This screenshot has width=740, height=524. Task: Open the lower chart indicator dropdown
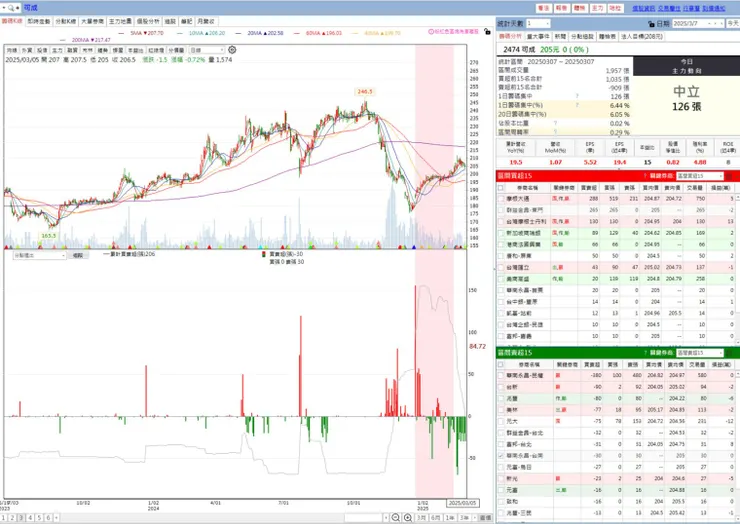click(40, 255)
